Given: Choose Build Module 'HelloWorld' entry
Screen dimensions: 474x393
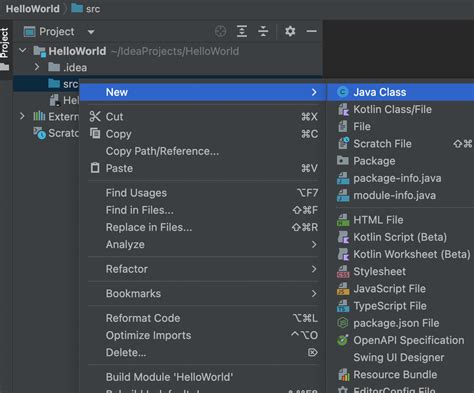Looking at the screenshot, I should [x=203, y=377].
